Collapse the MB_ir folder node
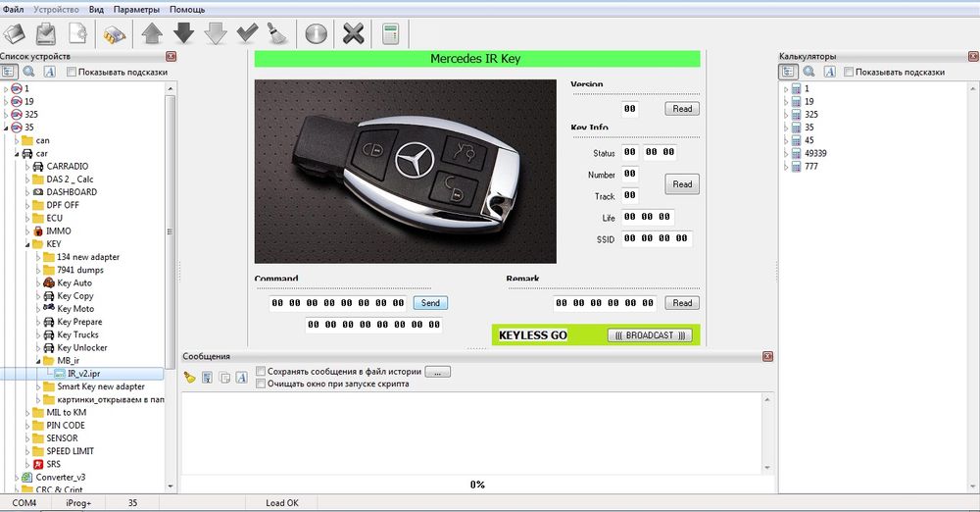Image resolution: width=980 pixels, height=512 pixels. point(37,361)
